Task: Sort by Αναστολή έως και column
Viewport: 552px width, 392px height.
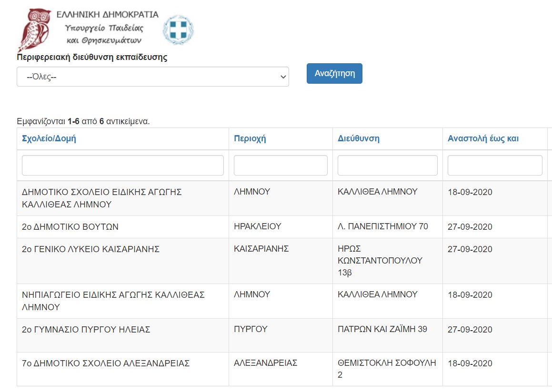Action: pyautogui.click(x=483, y=139)
